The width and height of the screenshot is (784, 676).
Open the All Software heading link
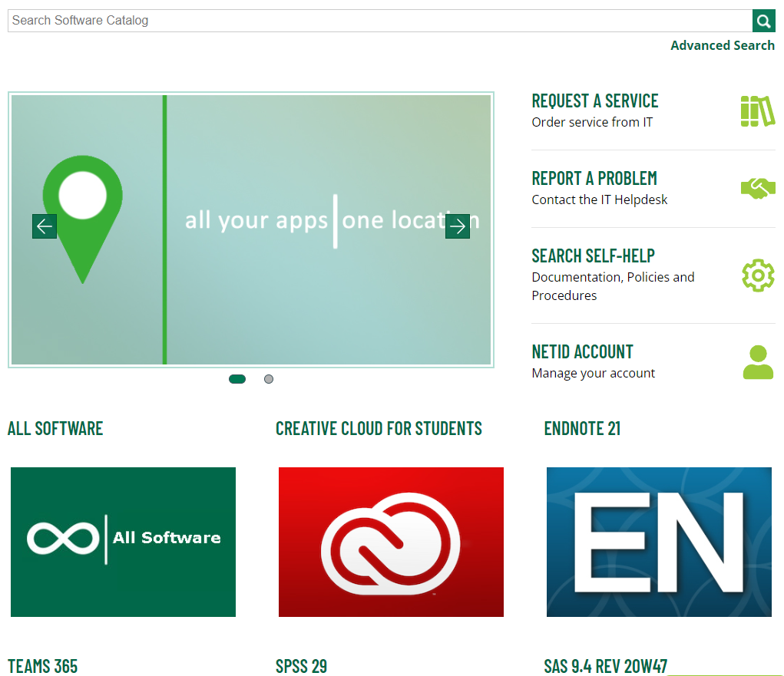(x=55, y=428)
